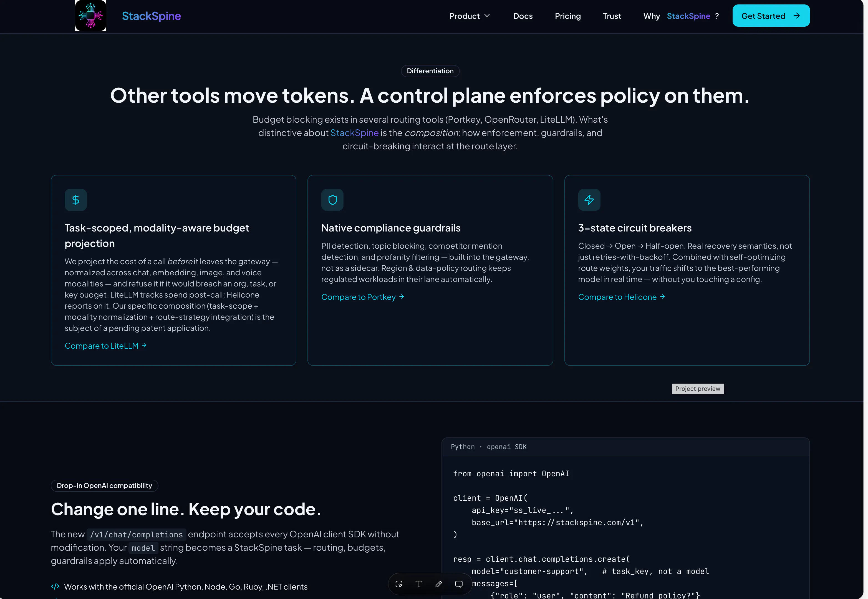The width and height of the screenshot is (868, 599).
Task: Click the Native compliance guardrails heading
Action: pyautogui.click(x=391, y=228)
